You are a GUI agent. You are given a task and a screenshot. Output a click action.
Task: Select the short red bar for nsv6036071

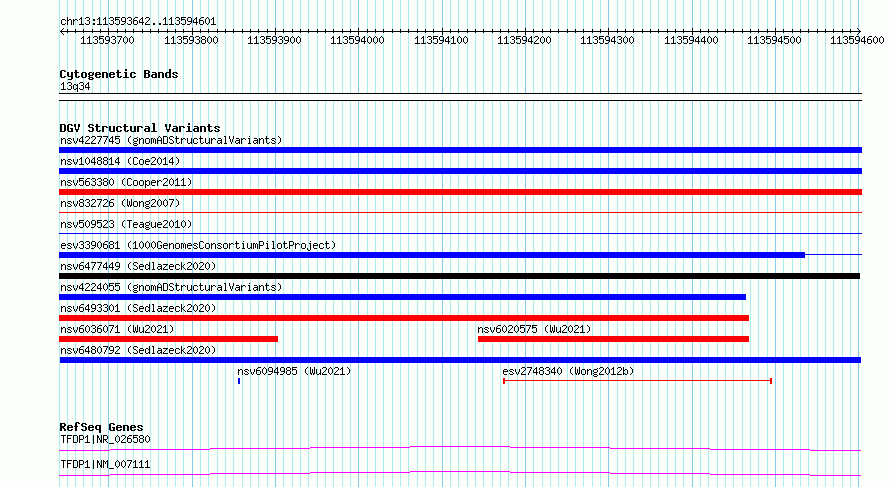[169, 339]
